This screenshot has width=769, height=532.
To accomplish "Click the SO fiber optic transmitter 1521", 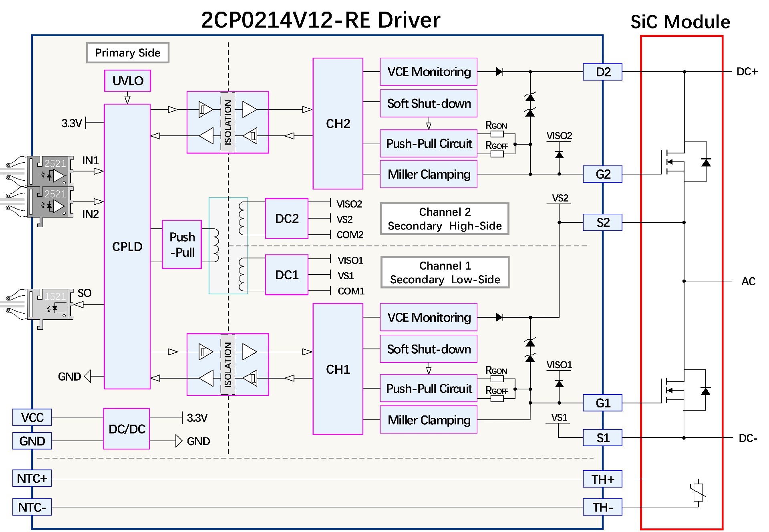I will (x=50, y=304).
